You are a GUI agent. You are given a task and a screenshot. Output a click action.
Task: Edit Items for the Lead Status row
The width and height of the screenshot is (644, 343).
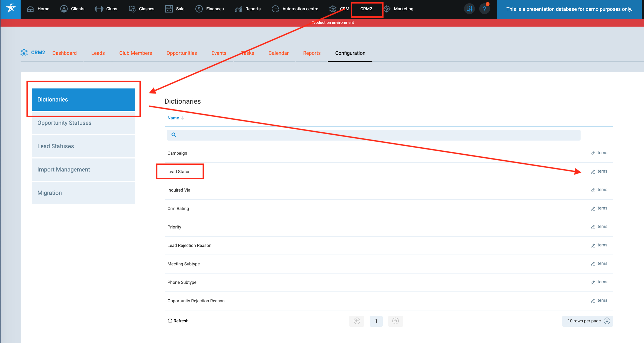click(599, 171)
